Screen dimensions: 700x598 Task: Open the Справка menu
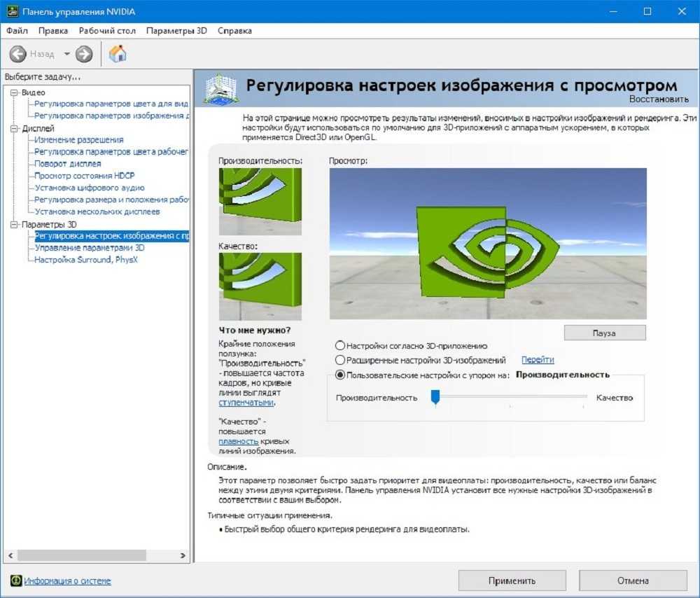tap(234, 31)
